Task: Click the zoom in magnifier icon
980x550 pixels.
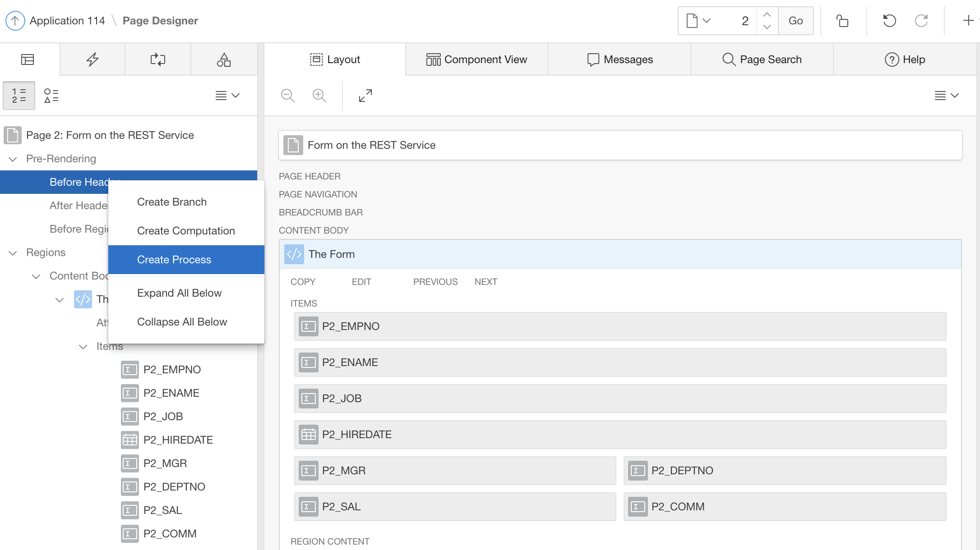Action: click(x=319, y=96)
